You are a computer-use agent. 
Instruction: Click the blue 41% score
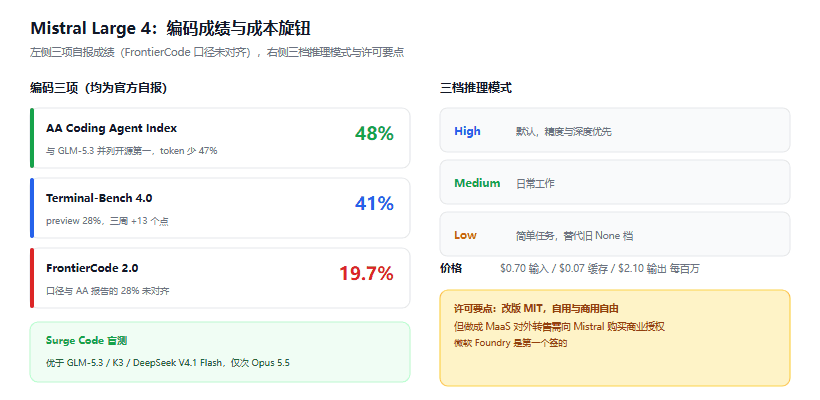click(x=374, y=203)
